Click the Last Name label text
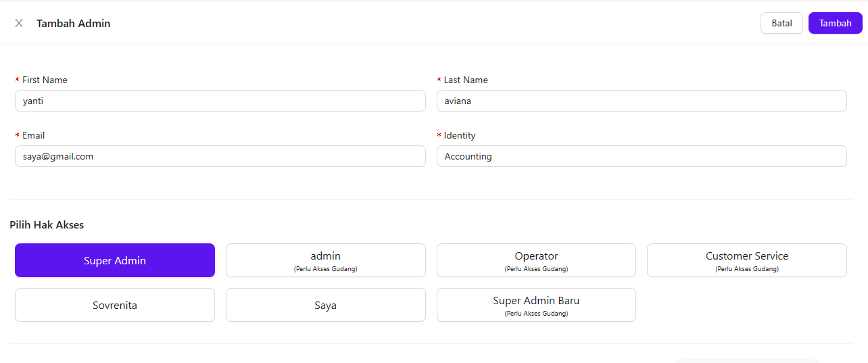 (466, 80)
